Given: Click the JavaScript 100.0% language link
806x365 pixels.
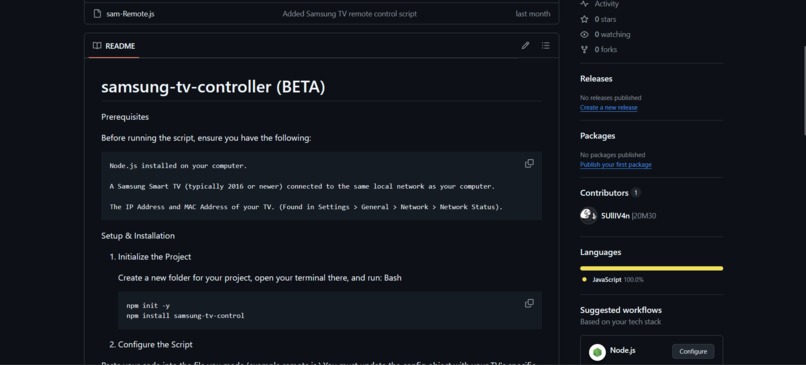Looking at the screenshot, I should (x=618, y=280).
